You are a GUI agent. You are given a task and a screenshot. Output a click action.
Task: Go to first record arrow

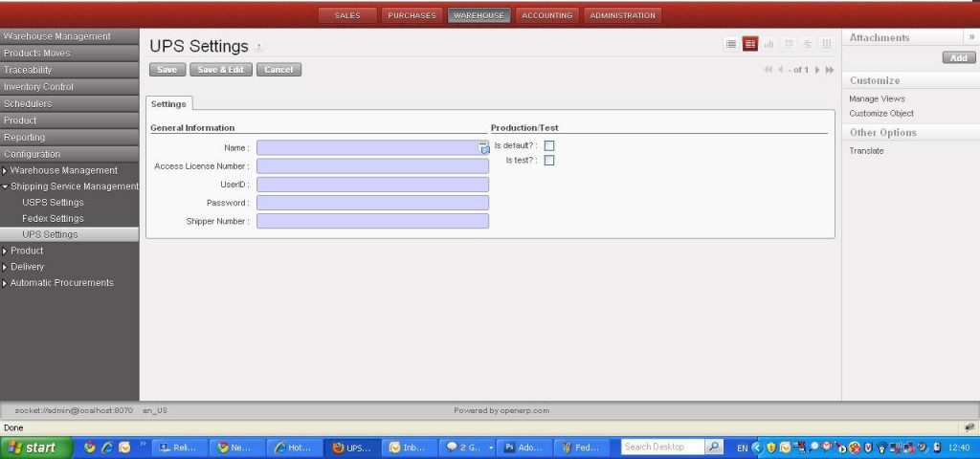pos(768,70)
